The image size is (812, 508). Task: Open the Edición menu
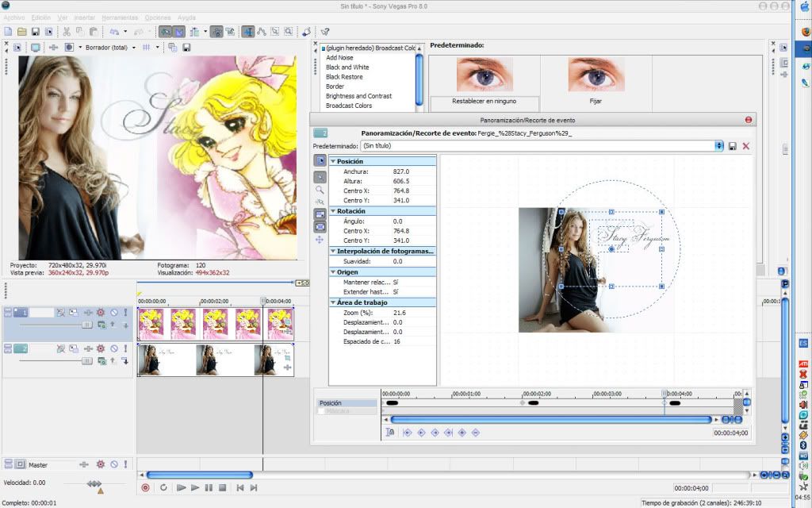(41, 17)
